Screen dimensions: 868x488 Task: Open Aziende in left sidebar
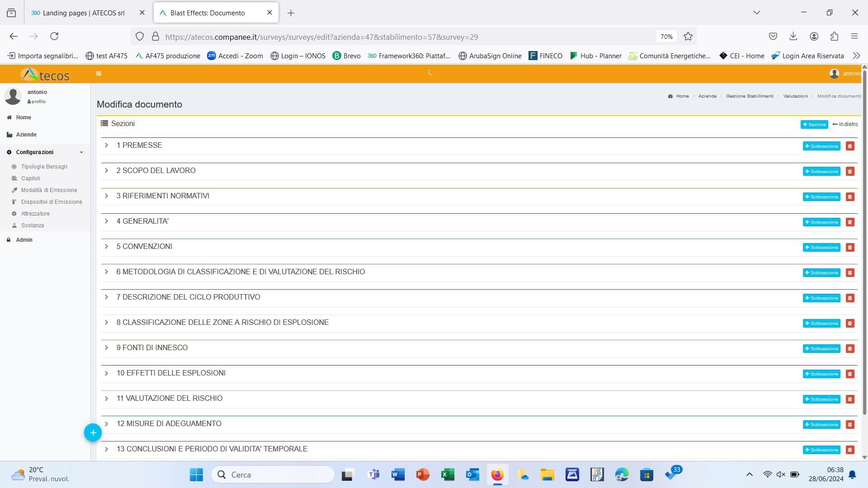click(x=26, y=135)
